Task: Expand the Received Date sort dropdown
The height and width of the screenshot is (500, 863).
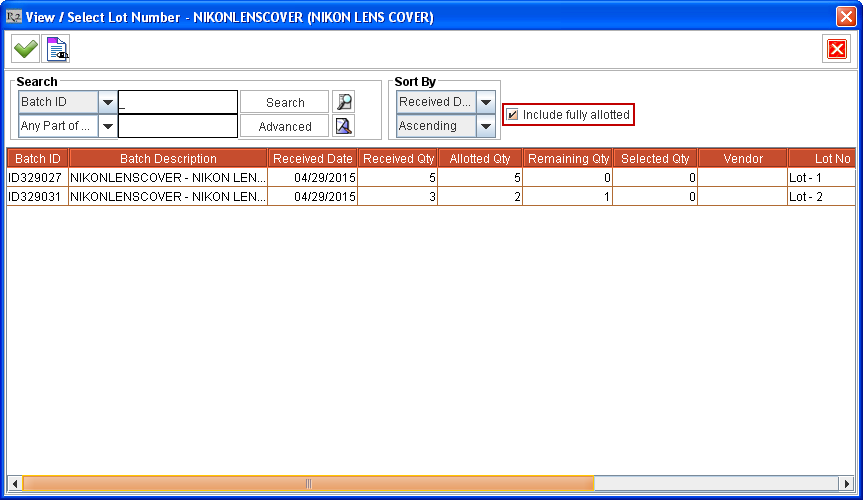Action: (486, 102)
